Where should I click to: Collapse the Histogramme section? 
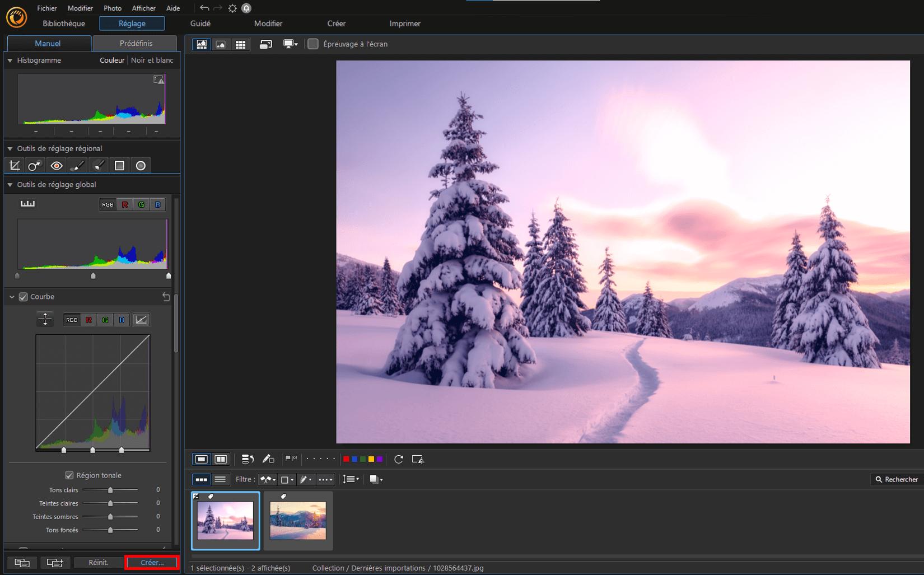pyautogui.click(x=9, y=60)
